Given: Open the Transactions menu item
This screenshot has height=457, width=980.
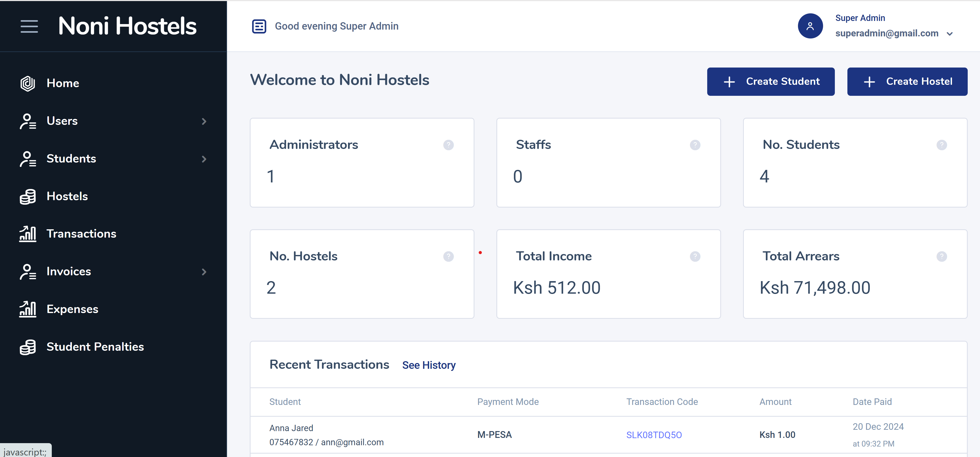Looking at the screenshot, I should (81, 234).
